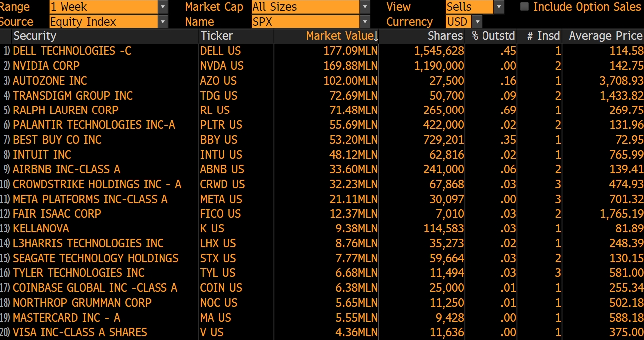
Task: Click market value 169.88MLN
Action: 351,66
